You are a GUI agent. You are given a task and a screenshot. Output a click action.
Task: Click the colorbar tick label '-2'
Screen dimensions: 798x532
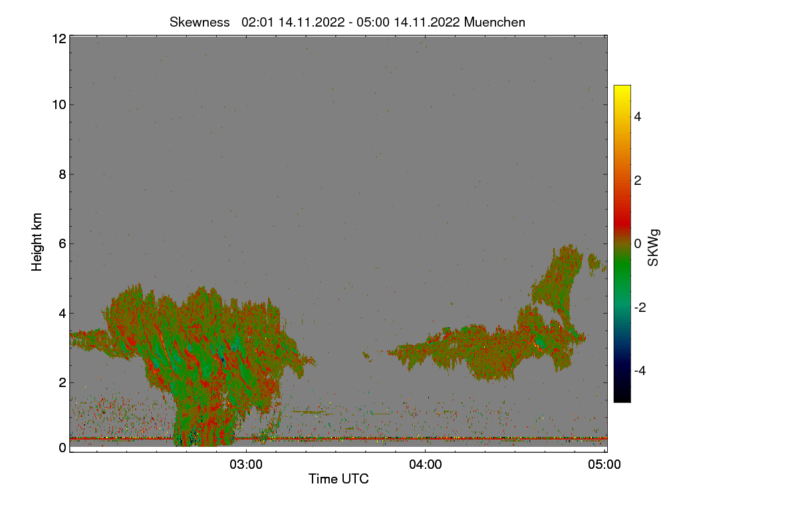641,307
